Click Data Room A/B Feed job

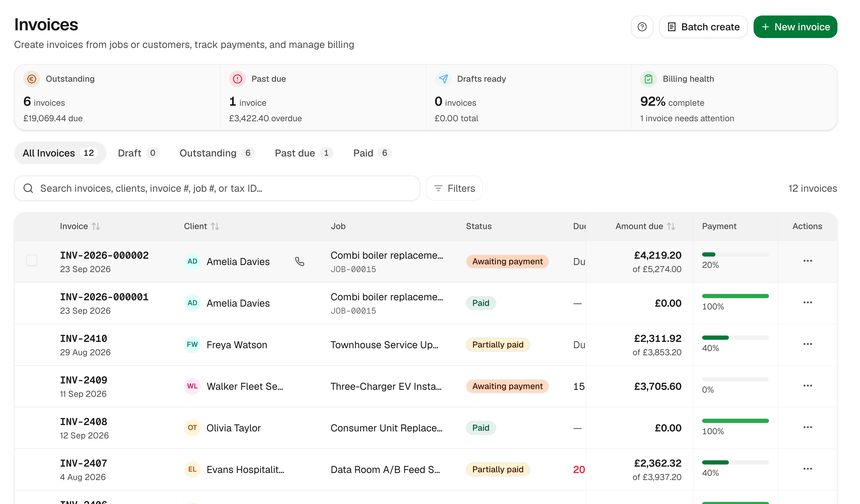pos(385,469)
